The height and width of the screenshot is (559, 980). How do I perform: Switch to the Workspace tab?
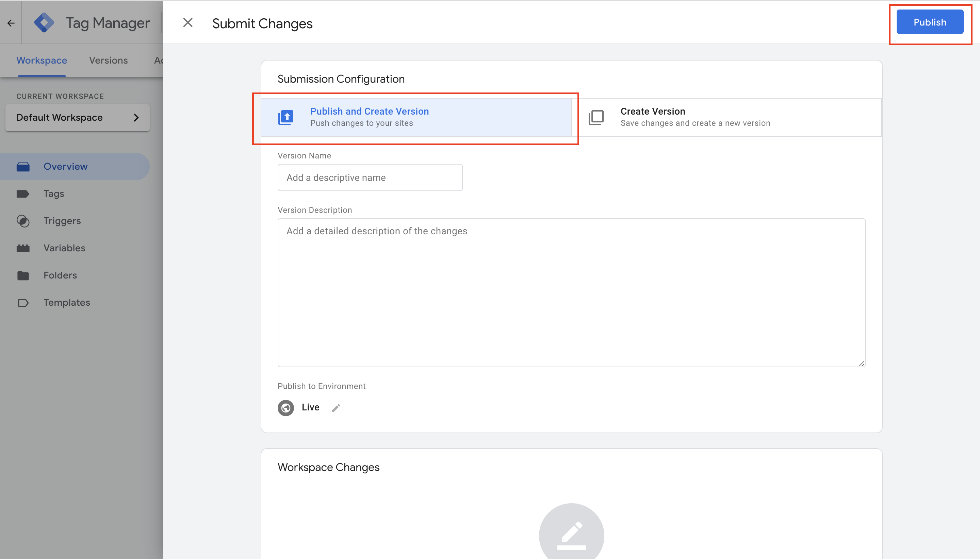42,60
